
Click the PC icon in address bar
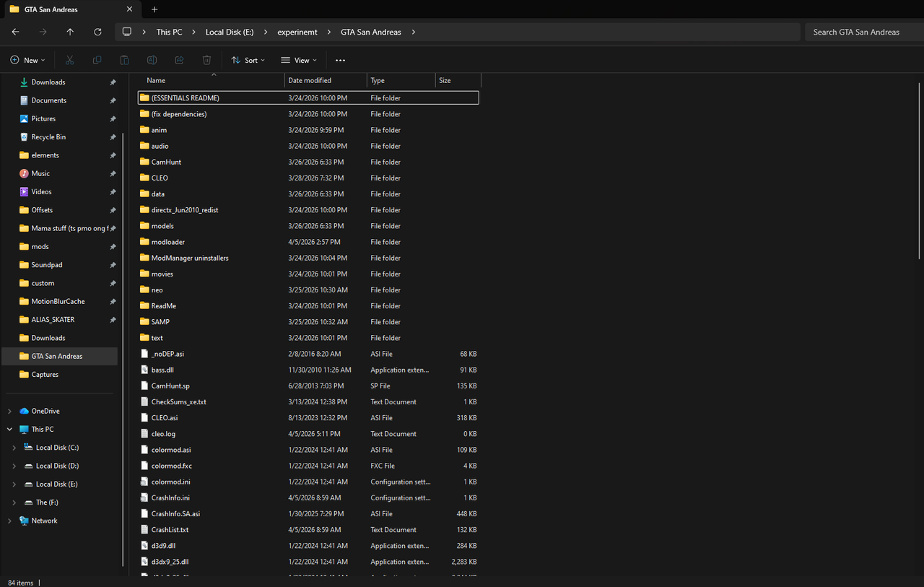pos(127,32)
